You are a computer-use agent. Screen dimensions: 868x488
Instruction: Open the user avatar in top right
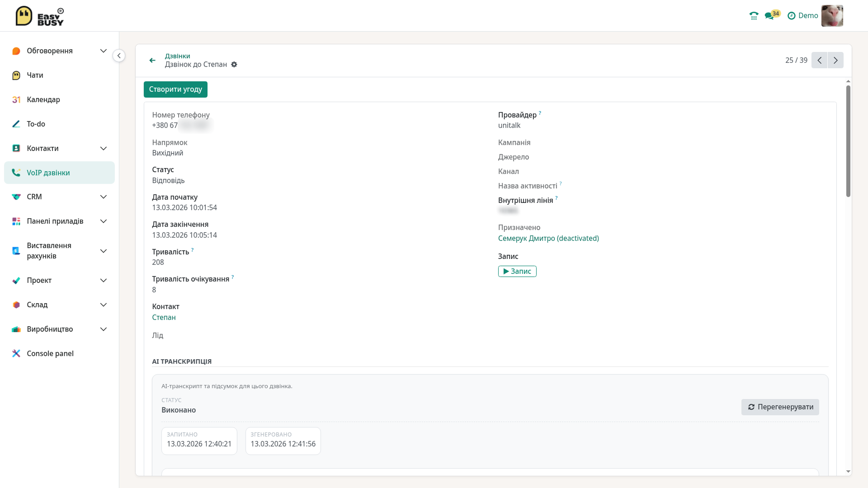coord(832,16)
